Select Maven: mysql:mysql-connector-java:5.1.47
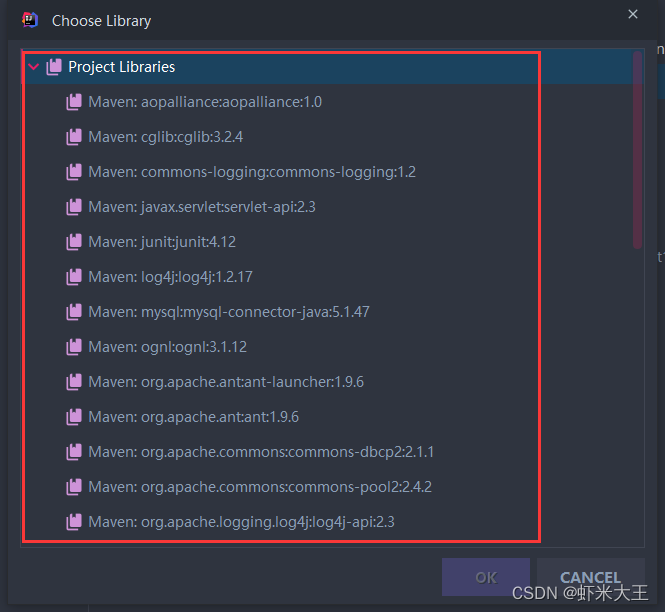 click(229, 312)
